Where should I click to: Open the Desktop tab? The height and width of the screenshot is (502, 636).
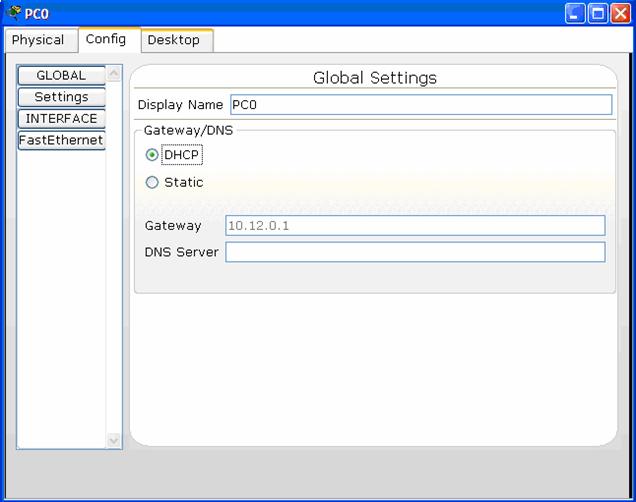coord(174,40)
